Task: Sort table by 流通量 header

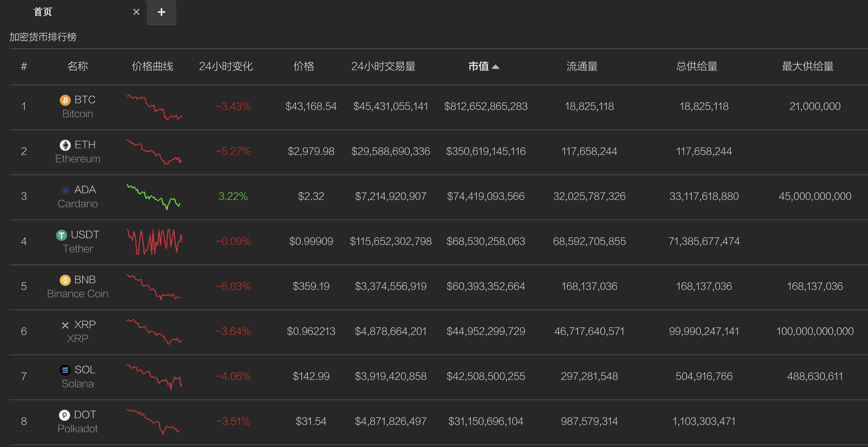Action: pyautogui.click(x=582, y=66)
